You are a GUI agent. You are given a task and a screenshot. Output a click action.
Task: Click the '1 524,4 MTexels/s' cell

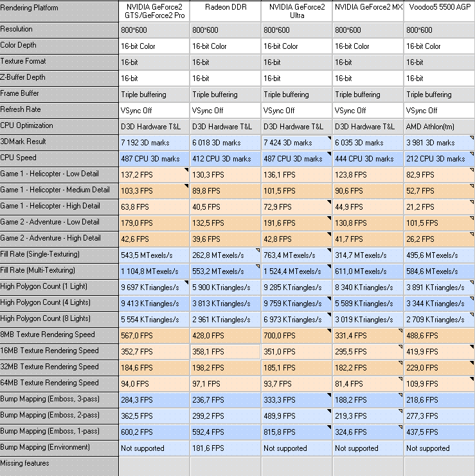click(297, 271)
